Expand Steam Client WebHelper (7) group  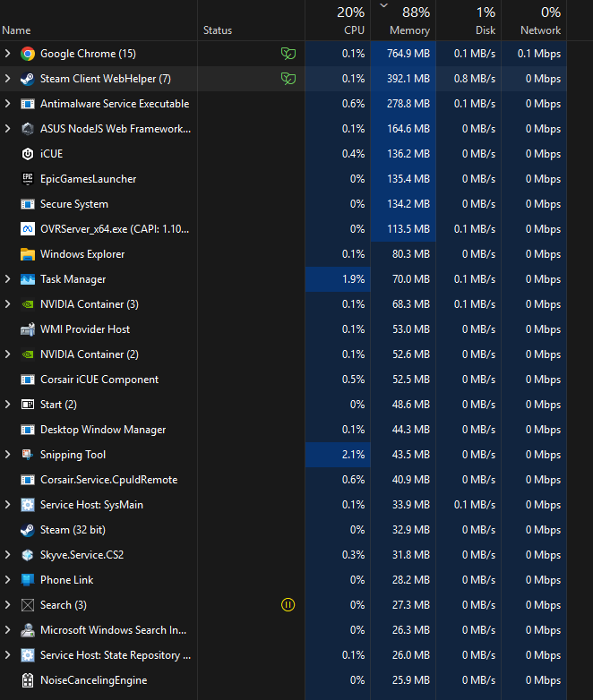pos(7,79)
